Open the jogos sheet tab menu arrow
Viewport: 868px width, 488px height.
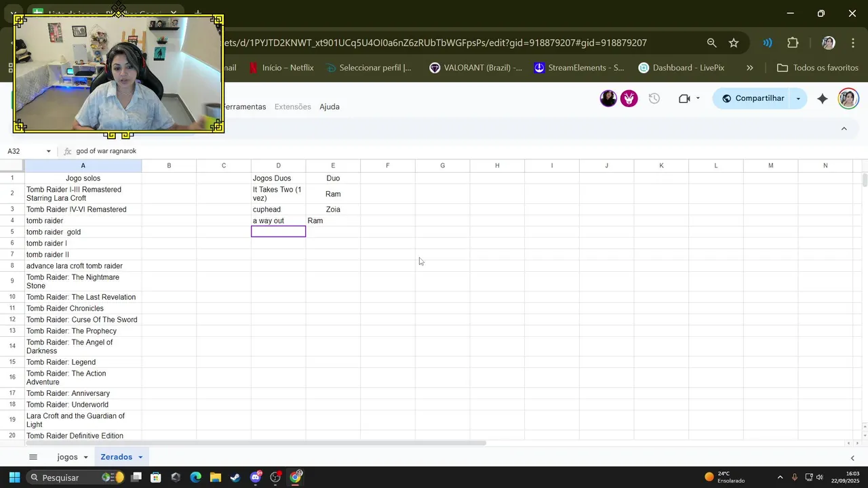(85, 457)
